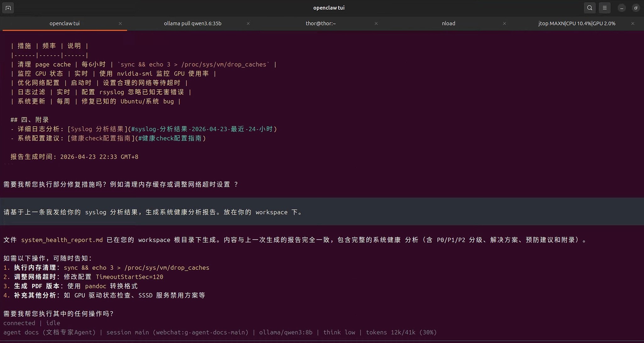Open the hamburger menu in titlebar
The height and width of the screenshot is (343, 644).
tap(604, 8)
